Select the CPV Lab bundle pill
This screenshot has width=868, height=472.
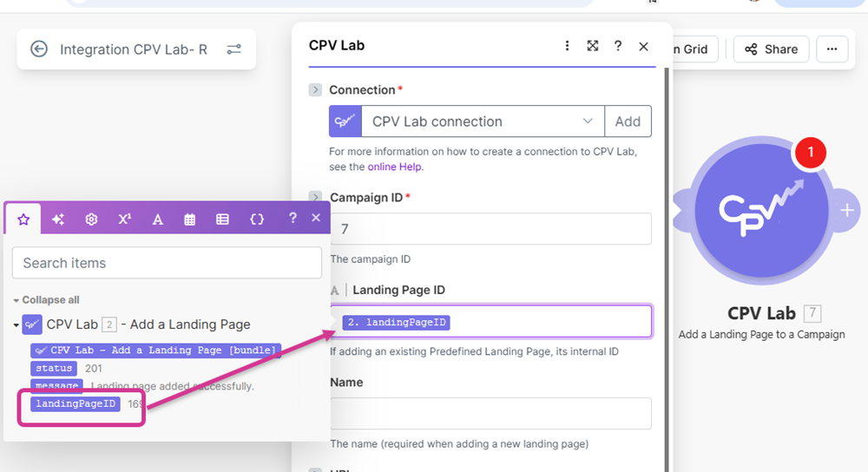point(155,351)
